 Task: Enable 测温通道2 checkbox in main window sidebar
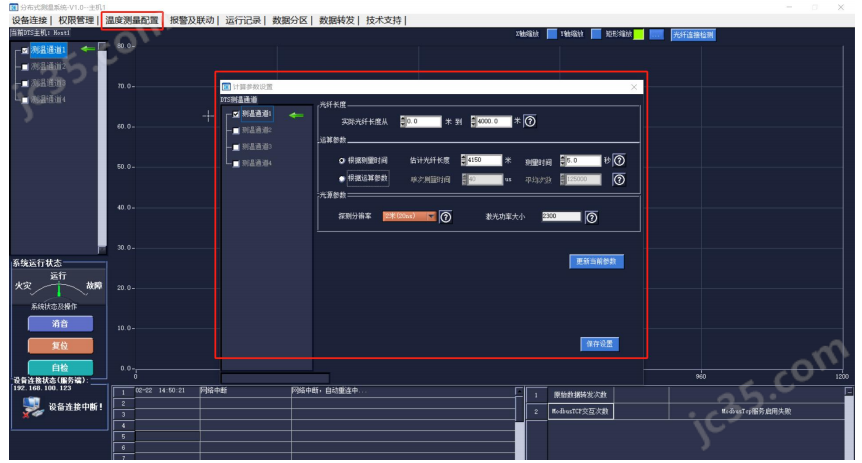25,67
